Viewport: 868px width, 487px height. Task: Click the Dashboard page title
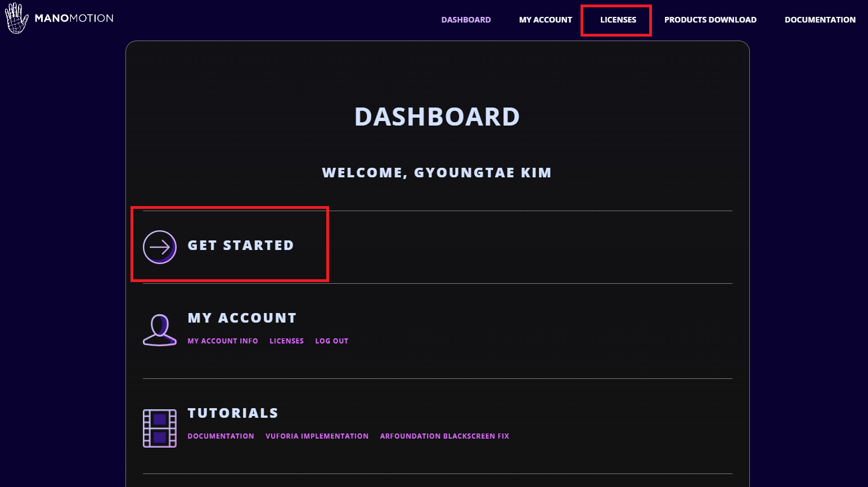437,117
